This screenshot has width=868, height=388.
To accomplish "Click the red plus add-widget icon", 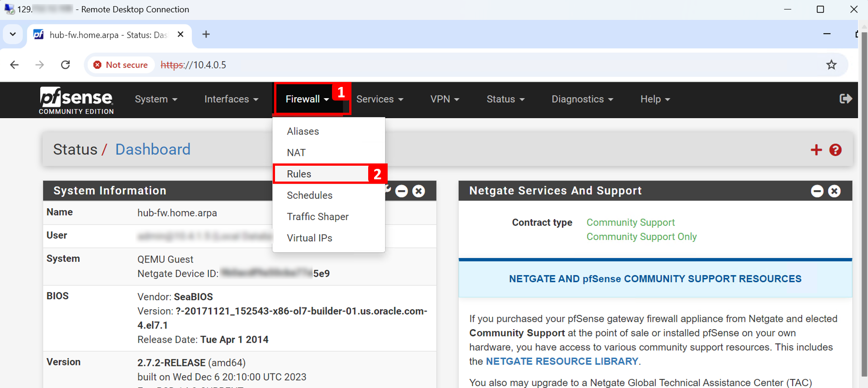I will click(x=816, y=150).
